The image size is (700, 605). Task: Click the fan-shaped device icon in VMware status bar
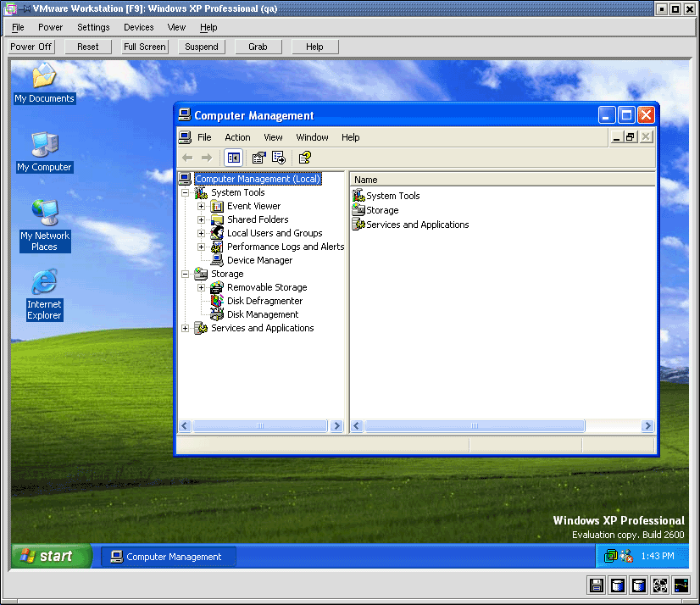(660, 585)
